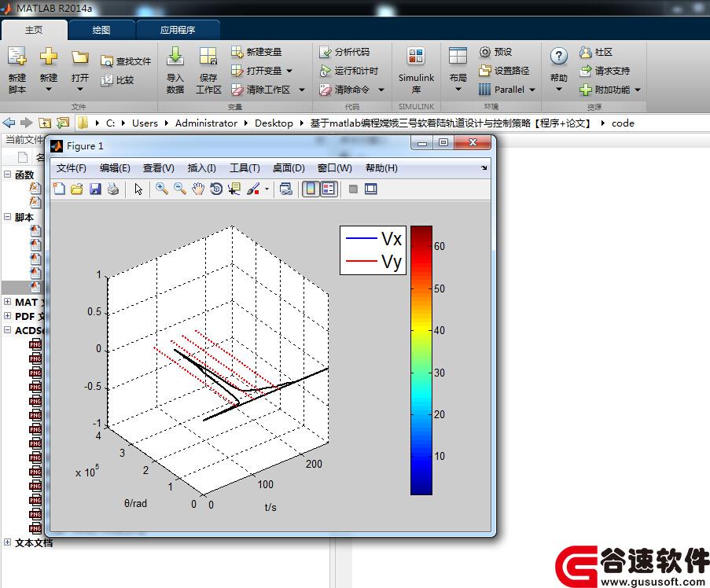Select the Rotate 3D tool
The width and height of the screenshot is (710, 588).
[216, 189]
